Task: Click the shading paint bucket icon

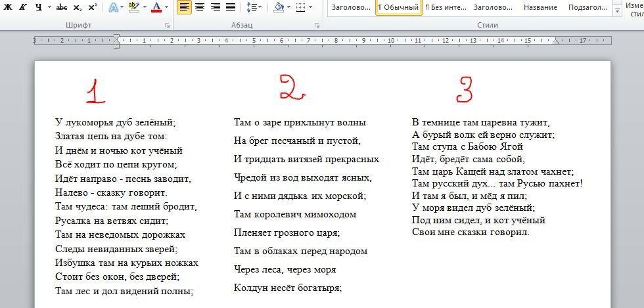Action: click(279, 8)
